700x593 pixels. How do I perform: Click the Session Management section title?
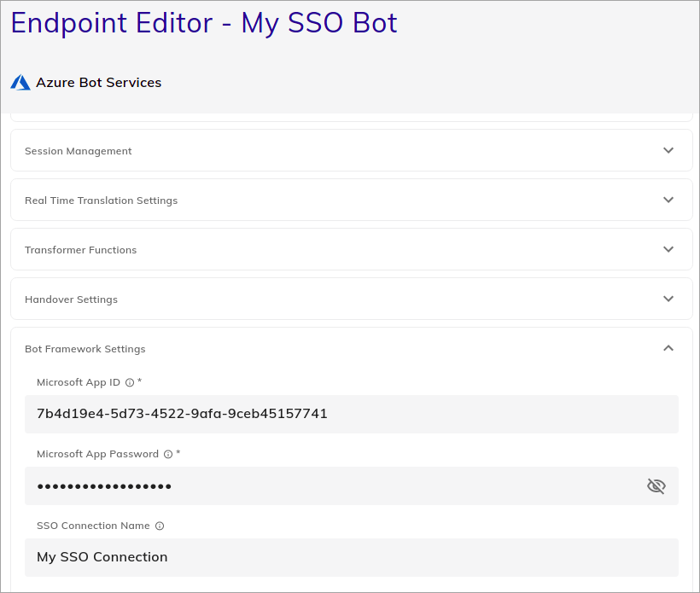pyautogui.click(x=79, y=151)
